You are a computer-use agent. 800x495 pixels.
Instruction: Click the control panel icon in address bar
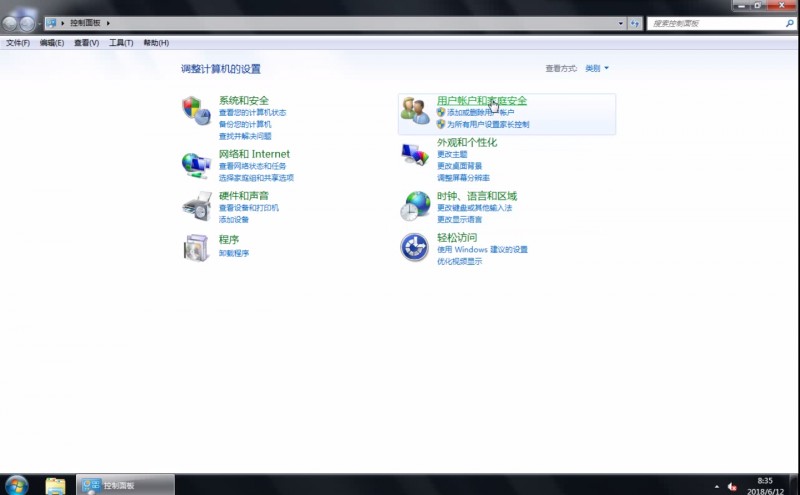coord(51,23)
